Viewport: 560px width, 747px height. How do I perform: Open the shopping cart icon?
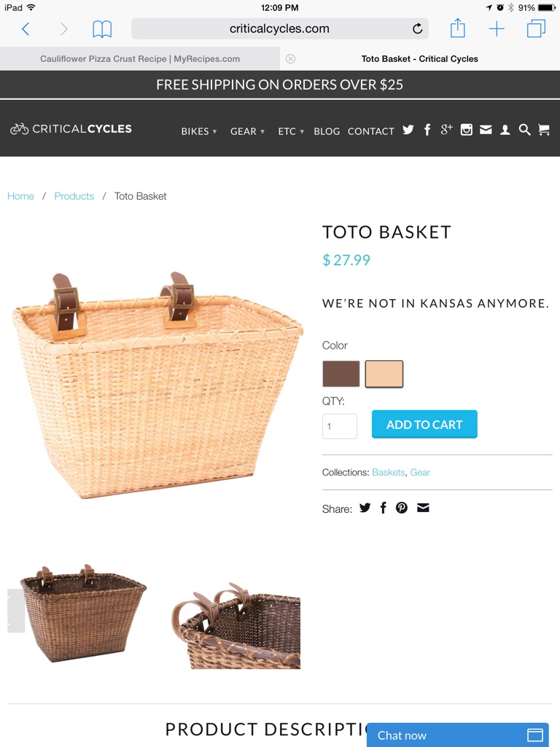click(x=544, y=130)
